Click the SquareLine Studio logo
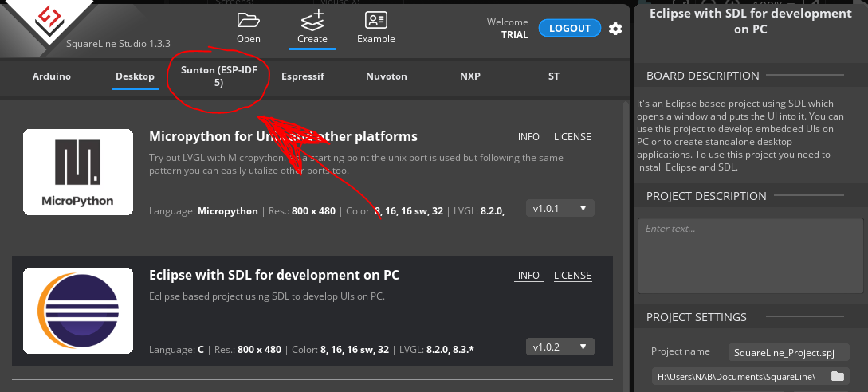 click(x=49, y=19)
